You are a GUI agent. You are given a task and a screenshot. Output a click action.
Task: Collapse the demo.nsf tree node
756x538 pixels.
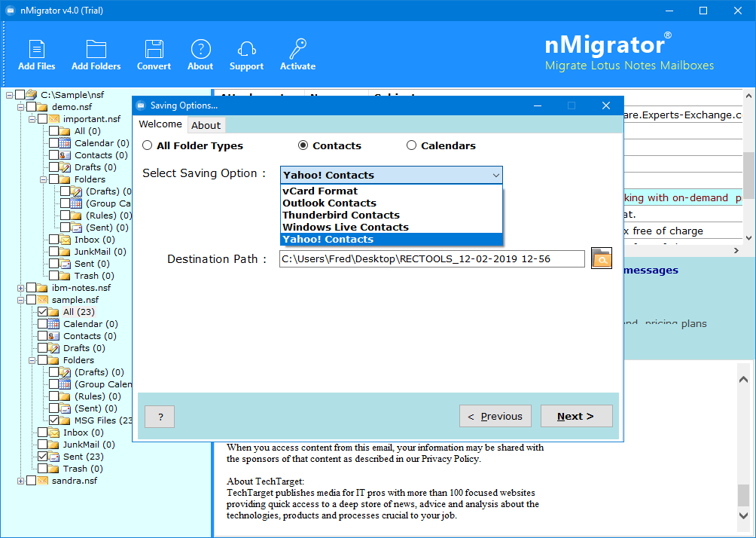[21, 107]
